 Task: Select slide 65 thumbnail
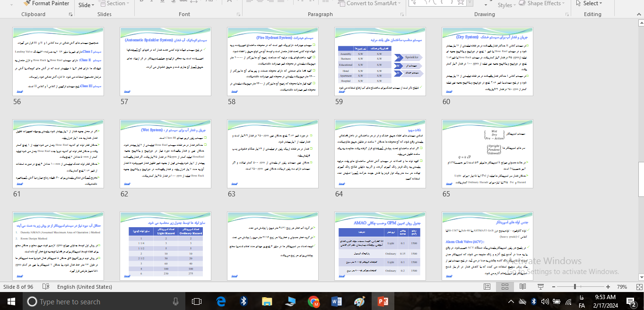click(487, 154)
